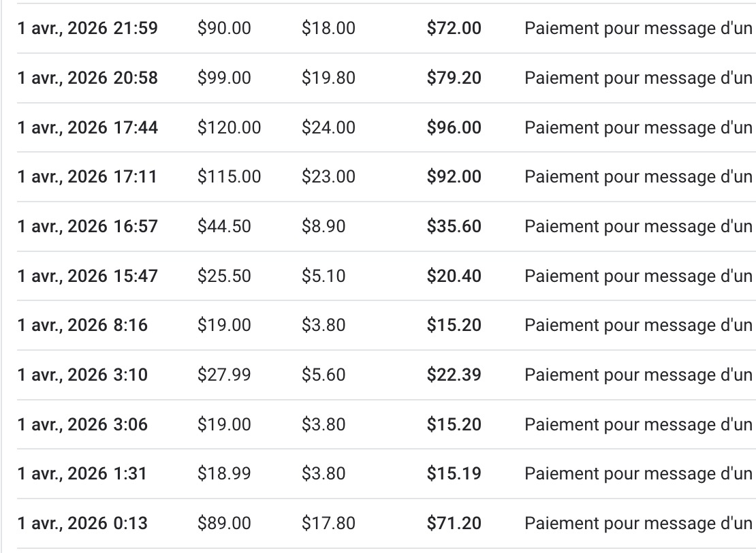756x553 pixels.
Task: Click the $22.39 net amount
Action: pos(454,375)
